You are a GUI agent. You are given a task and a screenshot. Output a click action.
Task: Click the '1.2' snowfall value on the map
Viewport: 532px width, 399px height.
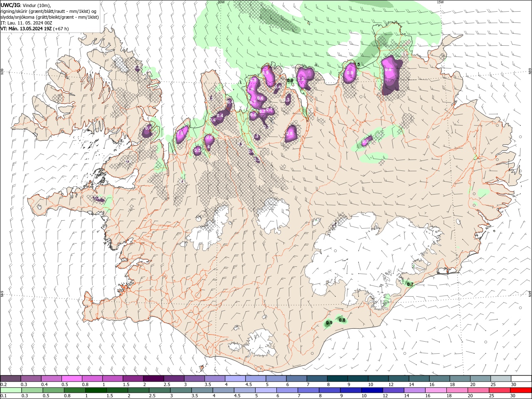pyautogui.click(x=301, y=79)
